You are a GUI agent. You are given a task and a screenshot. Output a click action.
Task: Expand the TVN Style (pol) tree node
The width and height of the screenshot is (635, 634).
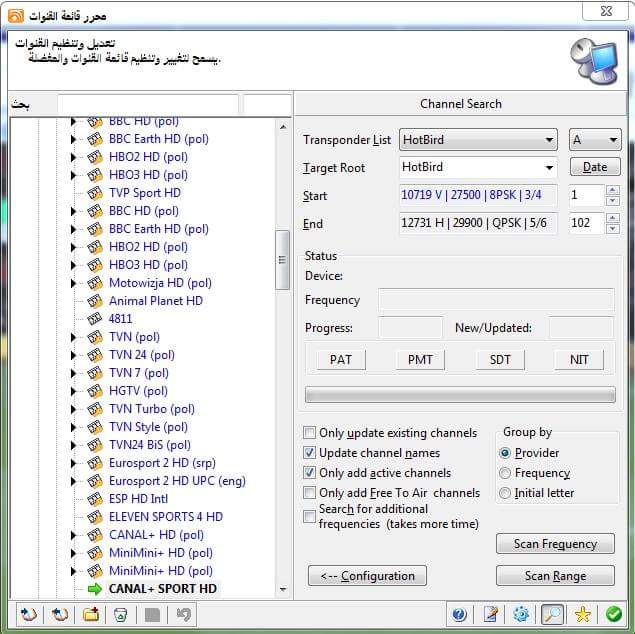coord(73,427)
